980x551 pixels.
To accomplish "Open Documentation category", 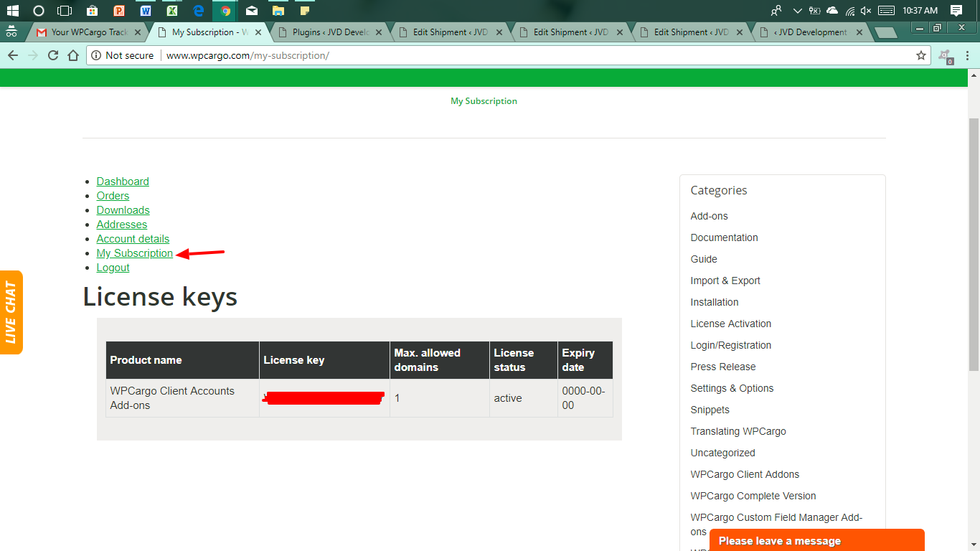I will tap(725, 237).
